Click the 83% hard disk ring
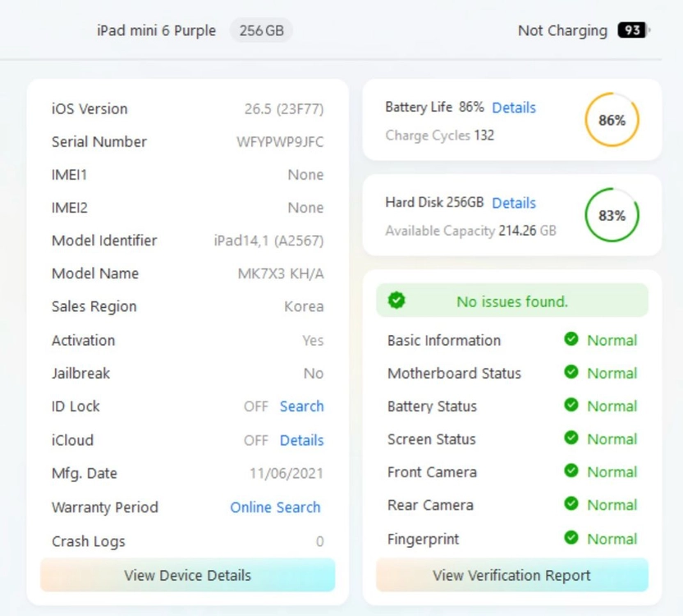This screenshot has height=616, width=683. [x=612, y=215]
